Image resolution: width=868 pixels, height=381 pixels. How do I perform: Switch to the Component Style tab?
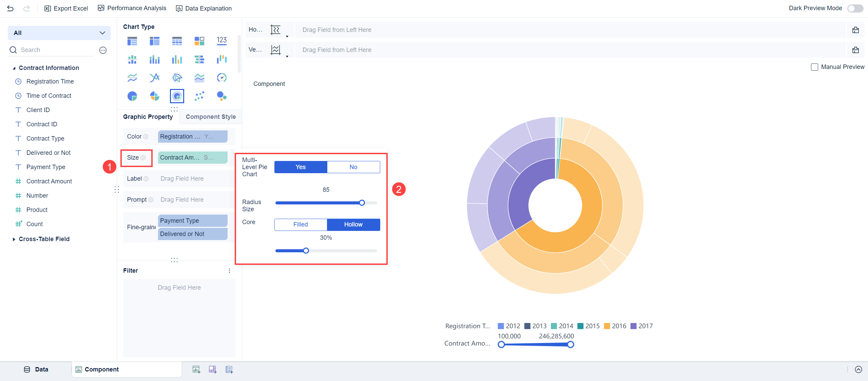coord(210,117)
